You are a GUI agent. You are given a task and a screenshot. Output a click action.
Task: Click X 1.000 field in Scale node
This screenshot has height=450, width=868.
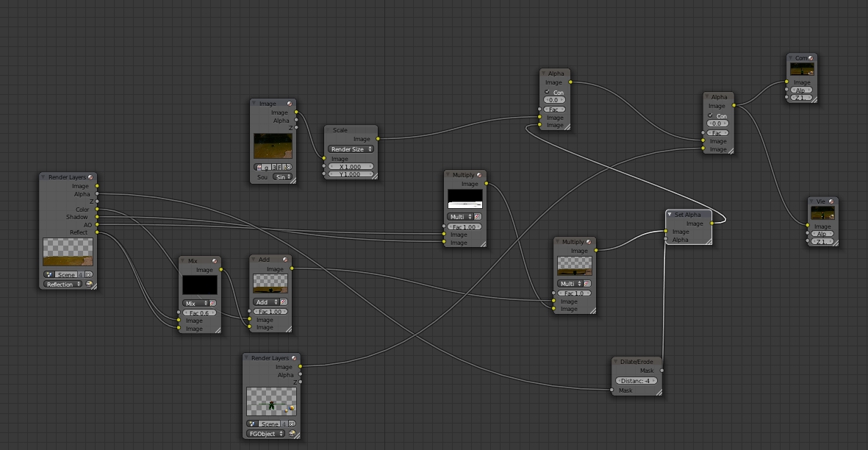click(x=351, y=167)
